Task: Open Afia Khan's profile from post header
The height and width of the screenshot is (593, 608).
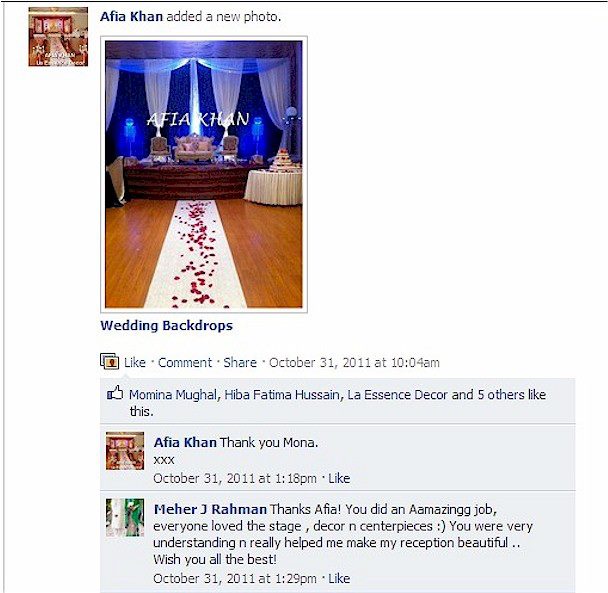Action: tap(131, 17)
